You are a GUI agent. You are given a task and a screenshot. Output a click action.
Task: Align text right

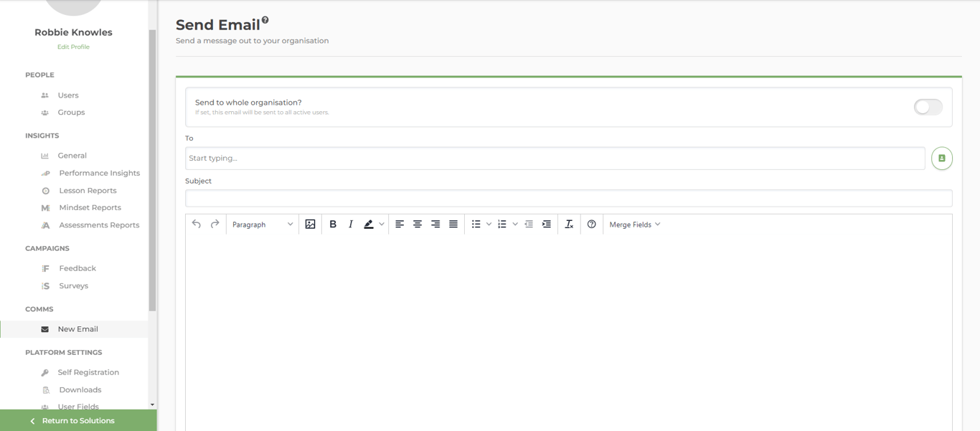click(x=435, y=224)
